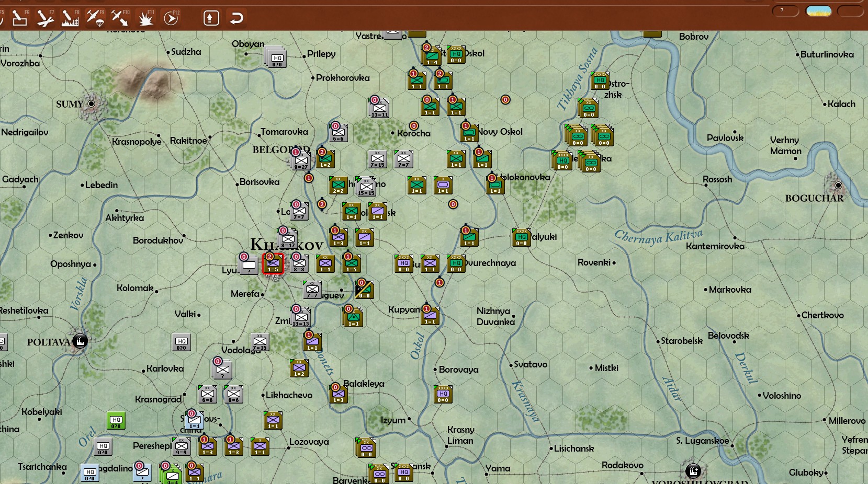Select the Soviet HQ counter at Ostrogozhsk
This screenshot has width=868, height=484.
click(x=600, y=82)
